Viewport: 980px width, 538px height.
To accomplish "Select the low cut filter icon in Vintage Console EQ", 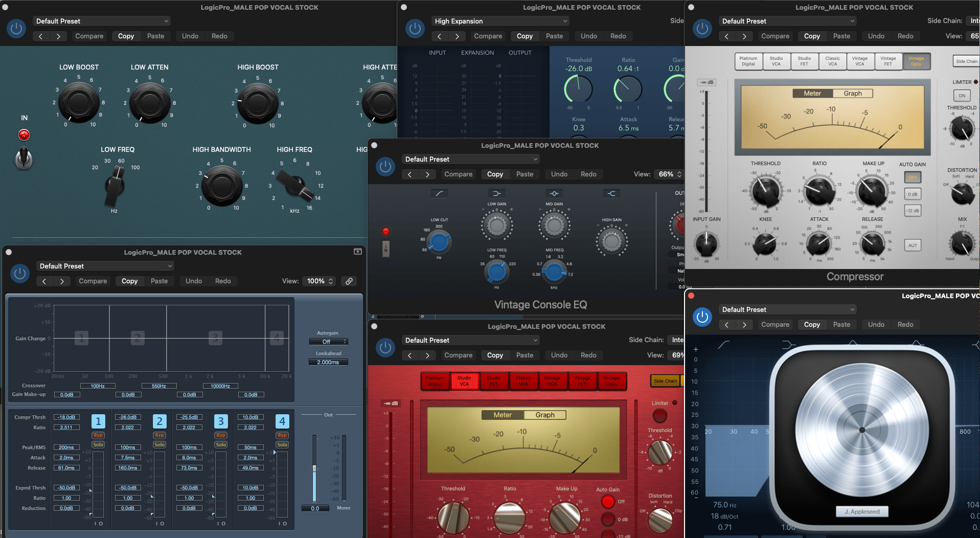I will 439,193.
